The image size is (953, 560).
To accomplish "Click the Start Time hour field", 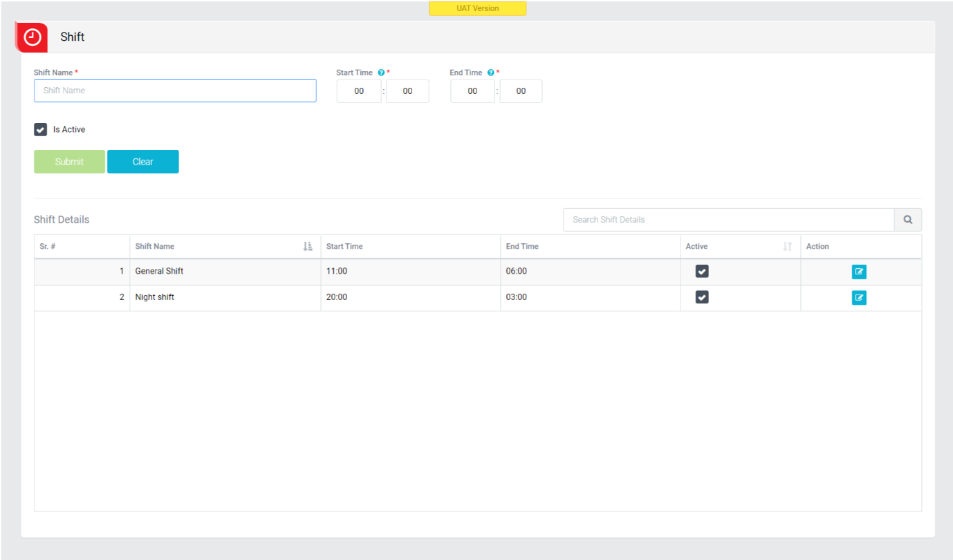I will [x=359, y=91].
